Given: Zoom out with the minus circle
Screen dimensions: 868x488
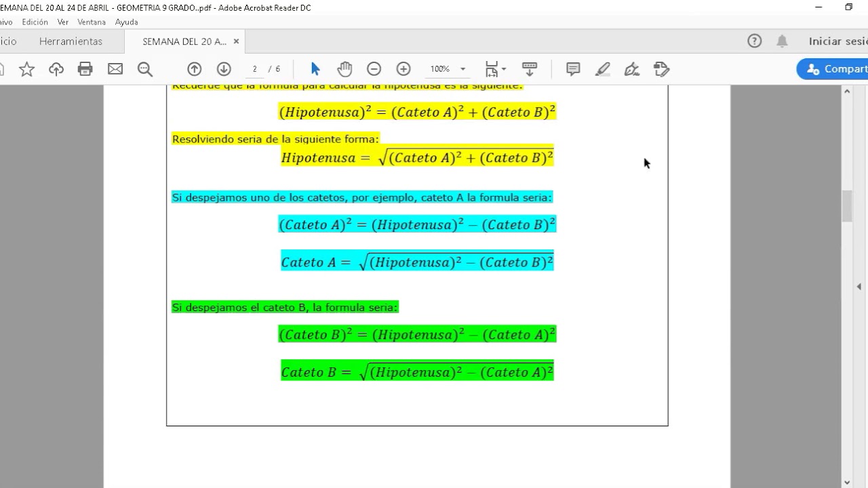Looking at the screenshot, I should [374, 69].
